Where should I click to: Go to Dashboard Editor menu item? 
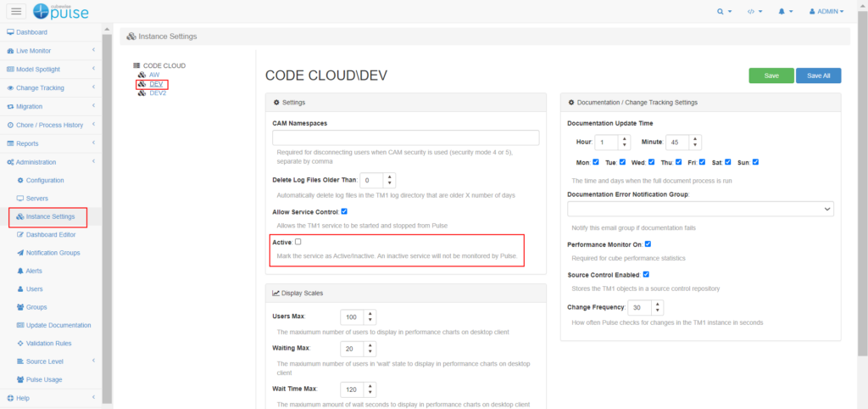(51, 234)
